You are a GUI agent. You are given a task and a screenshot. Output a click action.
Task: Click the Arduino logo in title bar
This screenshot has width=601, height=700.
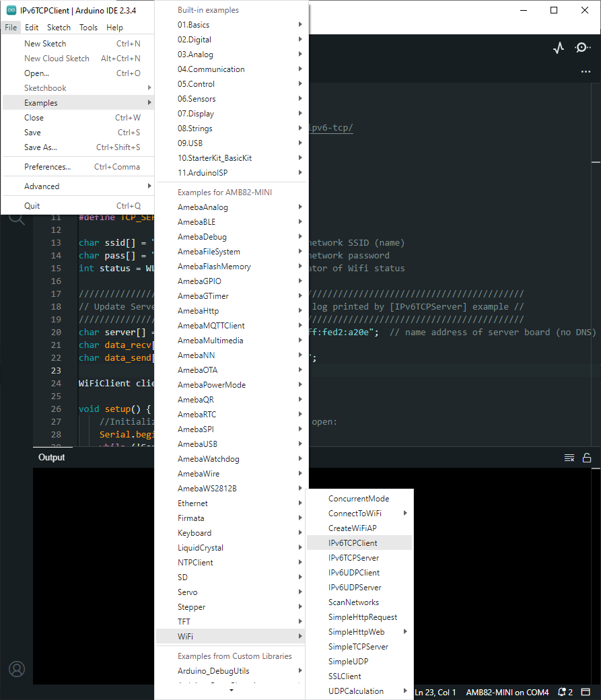click(x=11, y=10)
